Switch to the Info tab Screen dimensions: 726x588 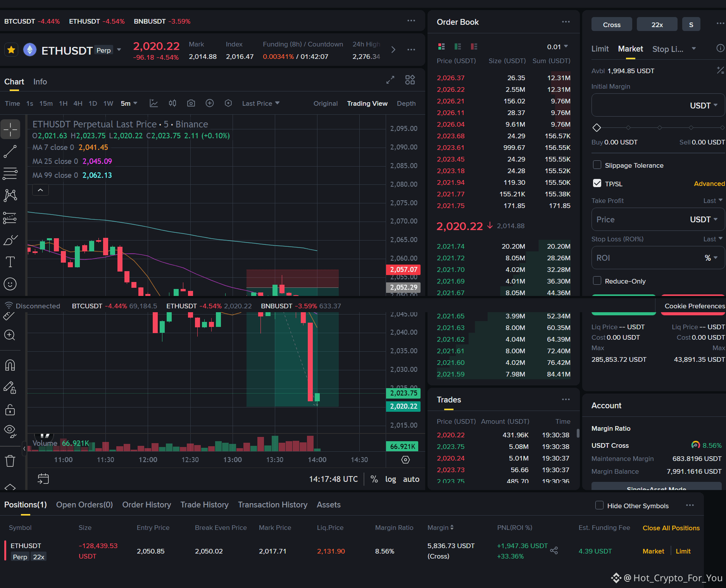point(40,82)
